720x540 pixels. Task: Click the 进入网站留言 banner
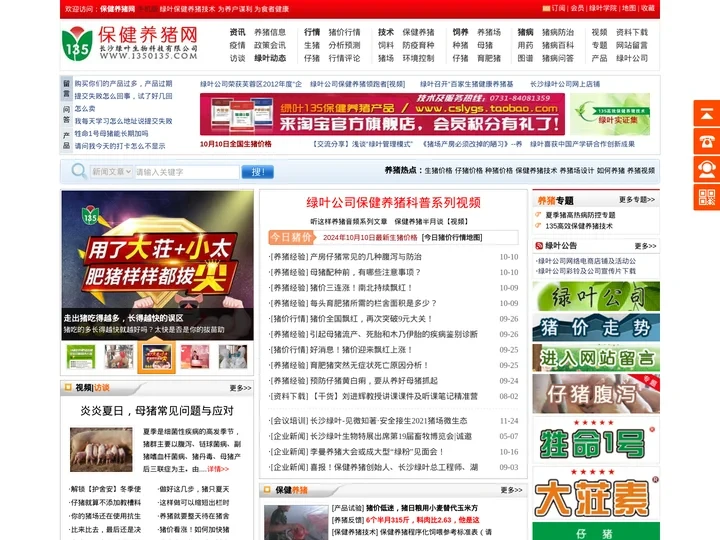(x=596, y=358)
